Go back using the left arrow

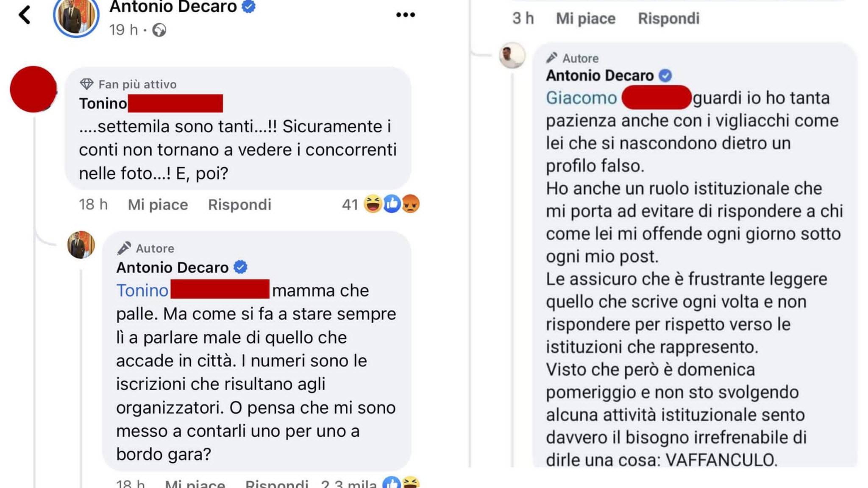pos(25,15)
